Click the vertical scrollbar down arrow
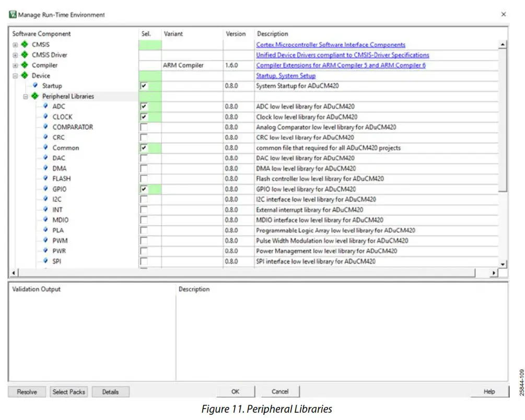Viewport: 525px width, 420px height. pyautogui.click(x=503, y=264)
